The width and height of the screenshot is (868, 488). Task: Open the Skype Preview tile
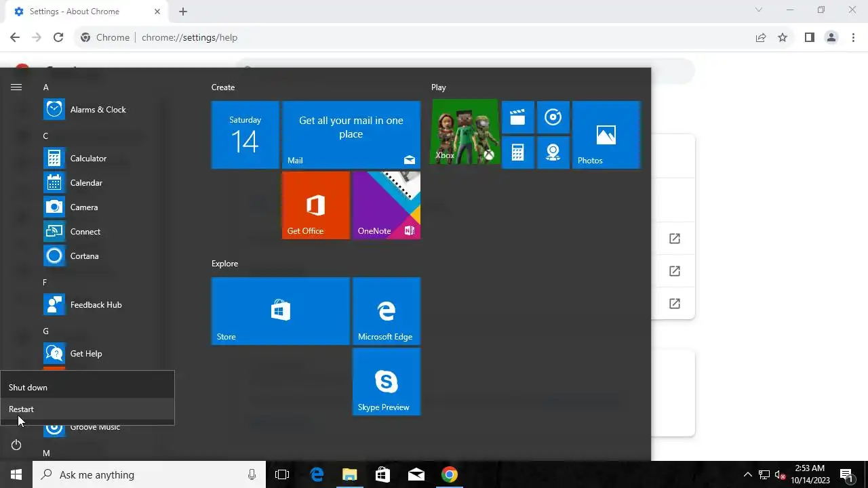(387, 382)
